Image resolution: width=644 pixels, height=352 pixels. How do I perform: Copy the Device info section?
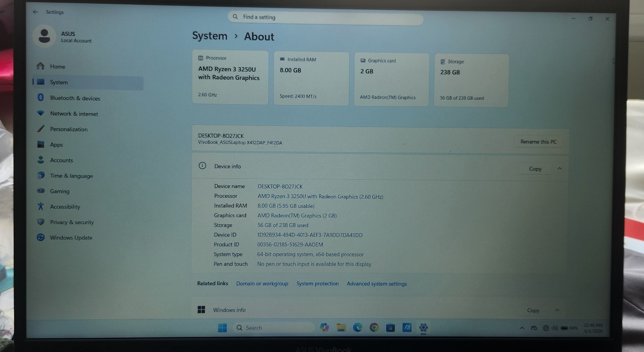535,169
